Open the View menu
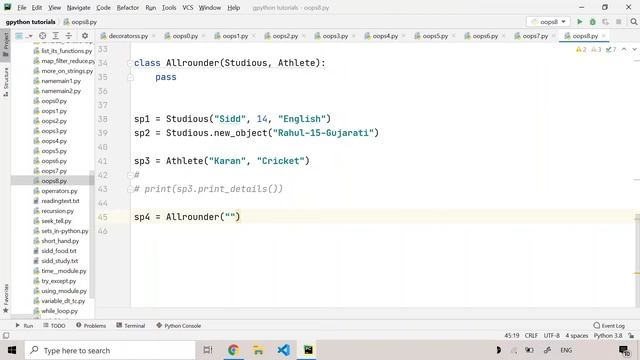This screenshot has width=640, height=360. click(54, 8)
